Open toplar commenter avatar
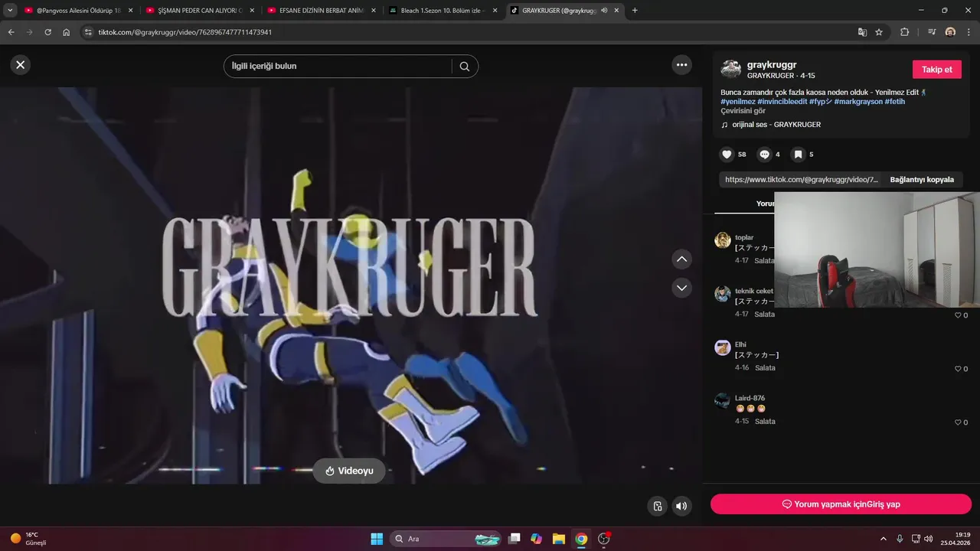Screen dimensions: 980x551 723,240
